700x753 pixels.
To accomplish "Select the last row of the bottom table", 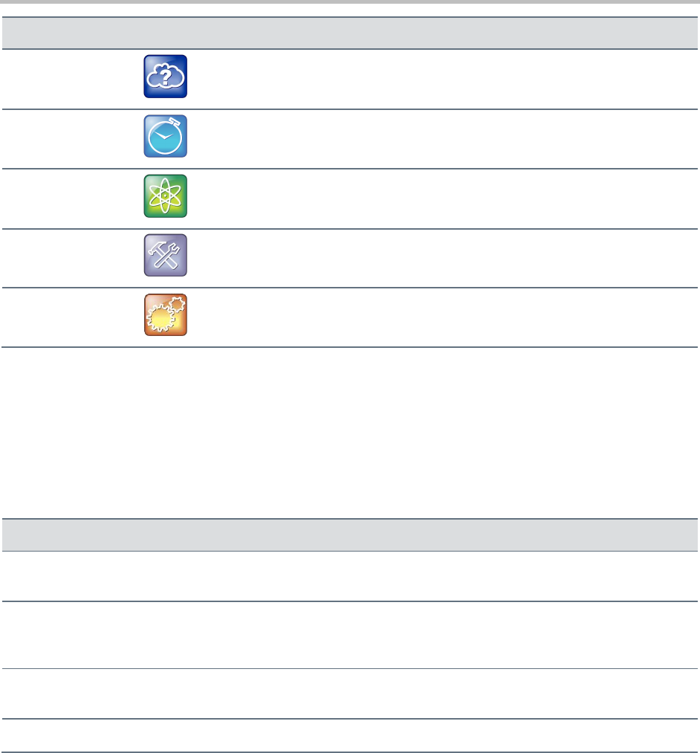I will [349, 736].
